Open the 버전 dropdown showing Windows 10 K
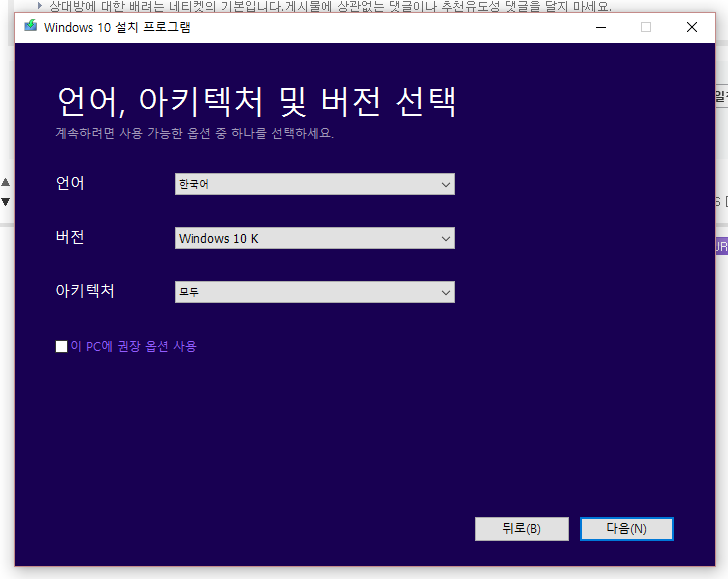Viewport: 728px width, 579px height. [315, 238]
